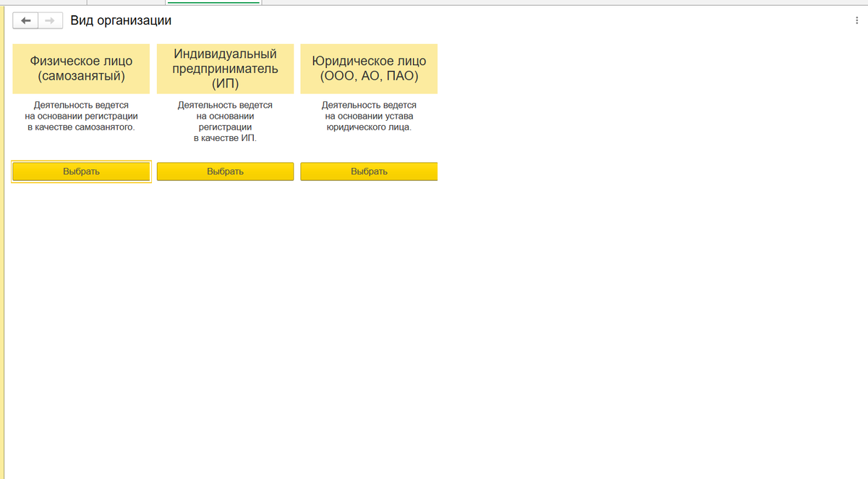Viewport: 868px width, 479px height.
Task: Click the Вид организации page title
Action: point(121,21)
